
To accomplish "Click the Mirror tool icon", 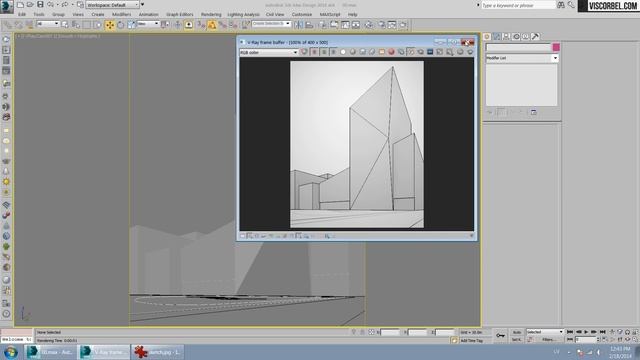I will click(299, 25).
